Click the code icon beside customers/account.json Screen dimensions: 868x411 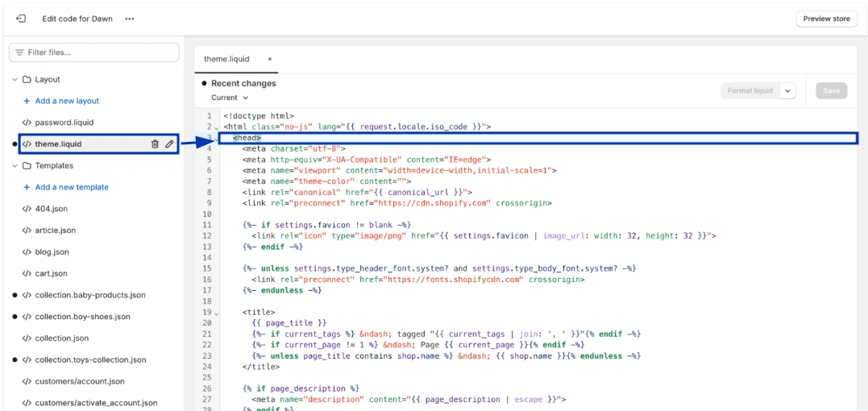click(x=27, y=381)
